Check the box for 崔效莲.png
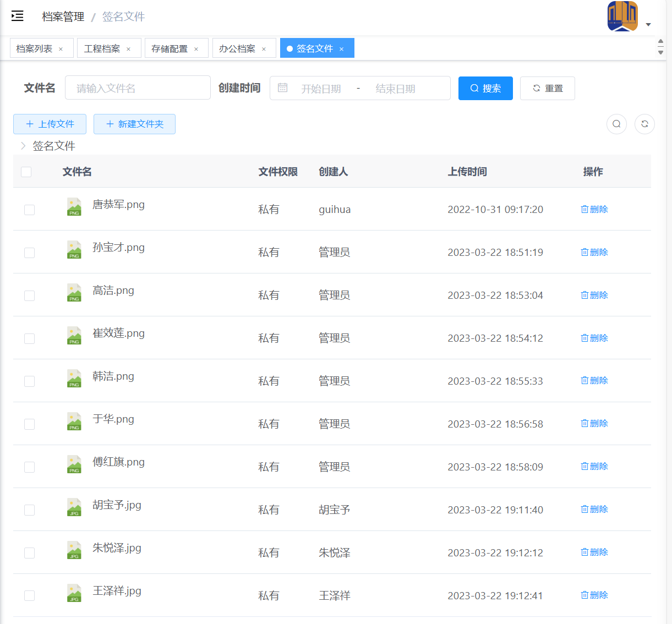The width and height of the screenshot is (672, 624). 30,338
